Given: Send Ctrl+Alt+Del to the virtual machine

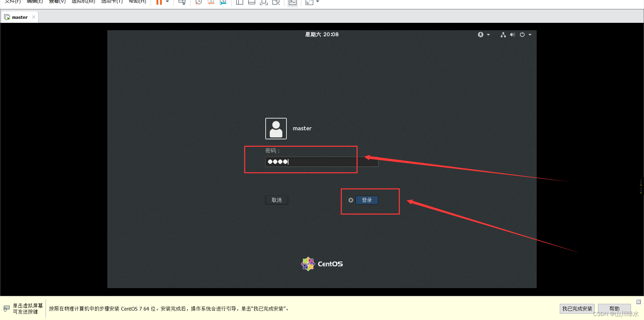Looking at the screenshot, I should pos(181,2).
